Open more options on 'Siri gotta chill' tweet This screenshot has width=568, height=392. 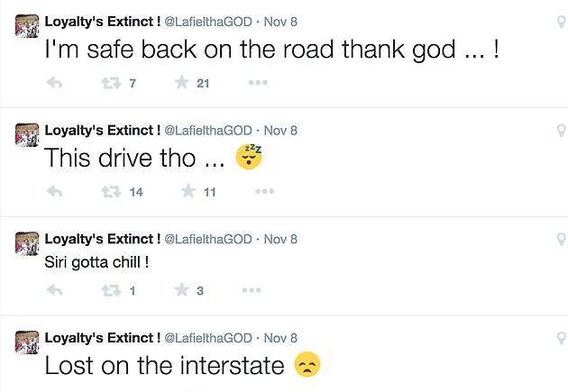[x=252, y=290]
